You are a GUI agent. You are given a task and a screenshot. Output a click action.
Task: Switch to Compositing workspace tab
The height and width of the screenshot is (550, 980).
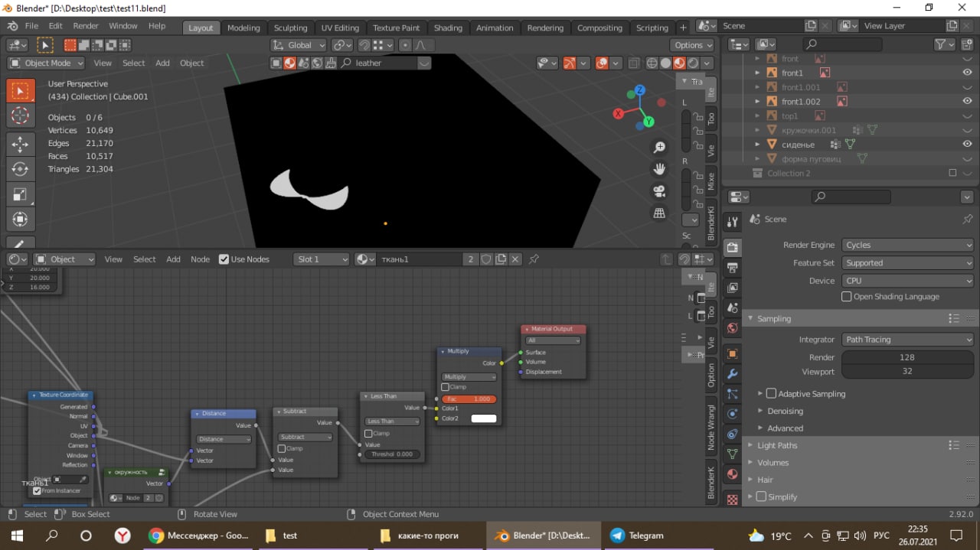click(x=599, y=28)
